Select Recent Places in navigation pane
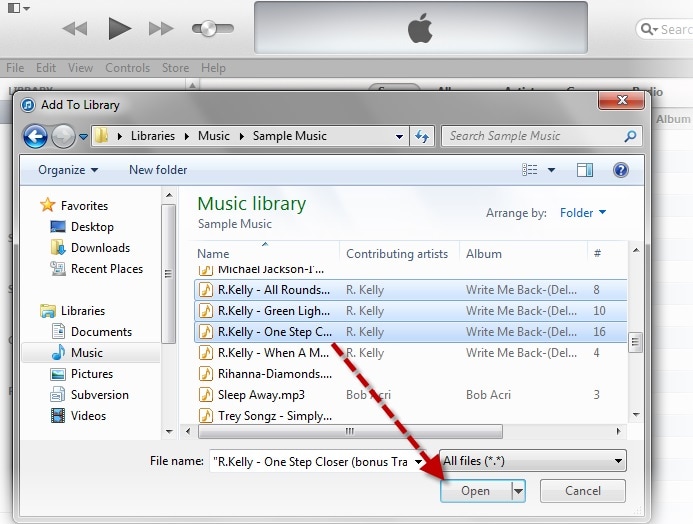Image resolution: width=693 pixels, height=524 pixels. tap(107, 269)
